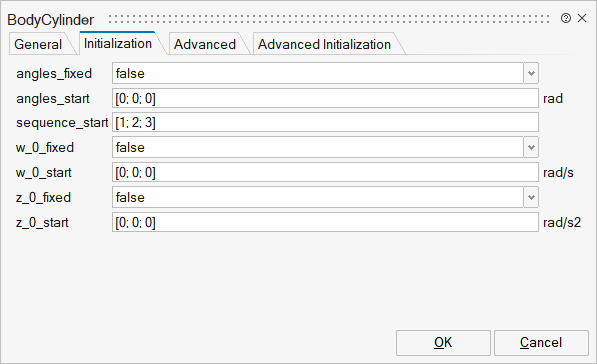Image resolution: width=597 pixels, height=364 pixels.
Task: Expand the w_0_fixed dropdown arrow
Action: [x=531, y=147]
